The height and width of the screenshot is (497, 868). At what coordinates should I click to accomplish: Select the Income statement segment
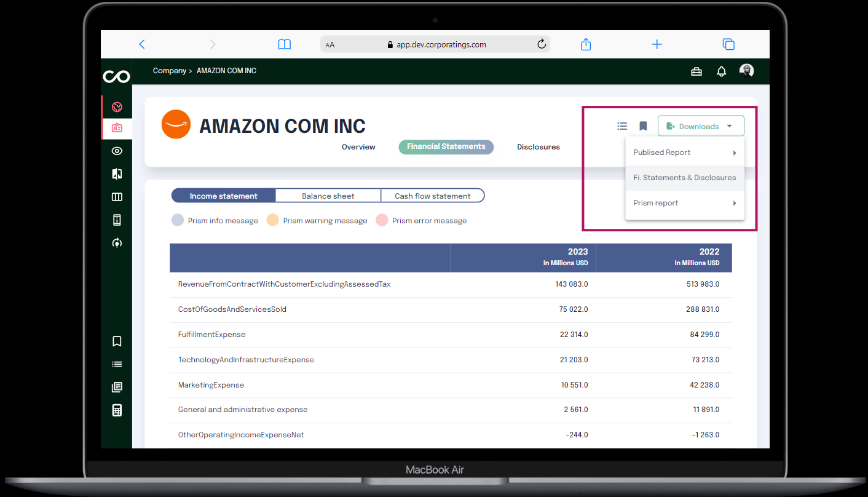(x=223, y=196)
